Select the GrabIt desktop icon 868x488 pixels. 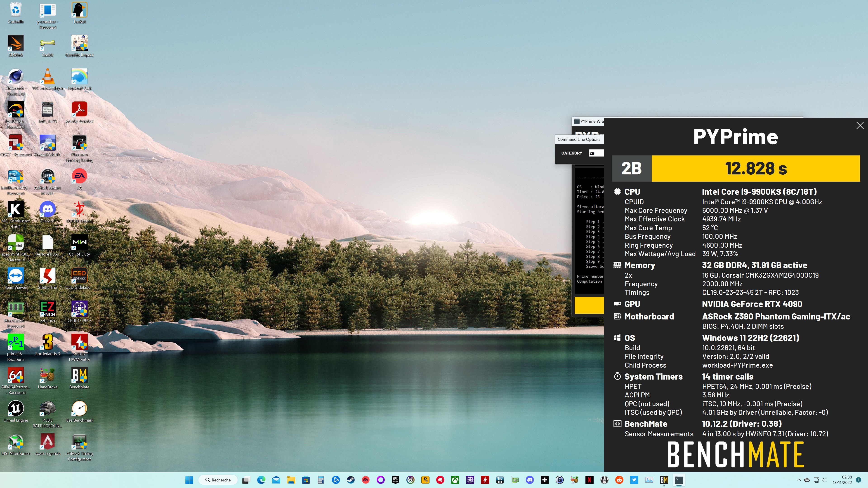tap(47, 46)
